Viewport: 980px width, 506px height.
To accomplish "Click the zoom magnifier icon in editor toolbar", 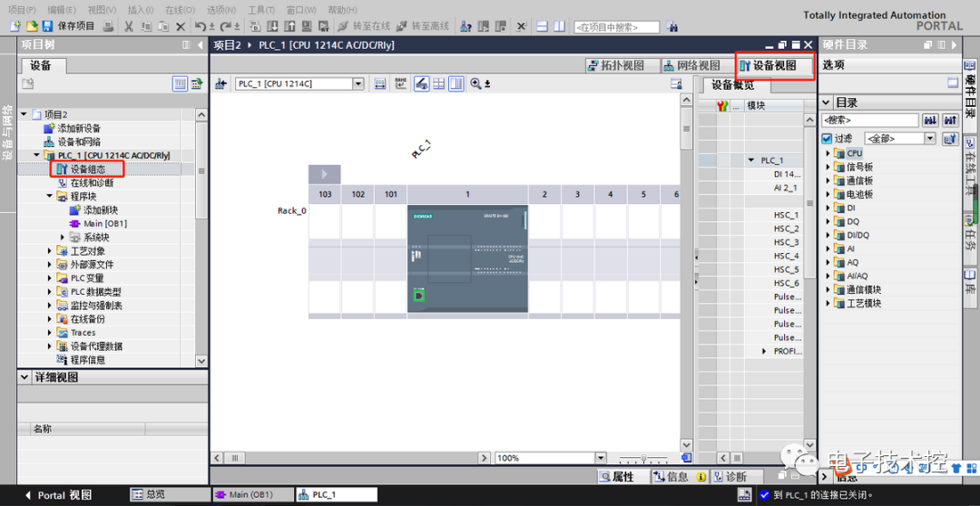I will tap(475, 83).
